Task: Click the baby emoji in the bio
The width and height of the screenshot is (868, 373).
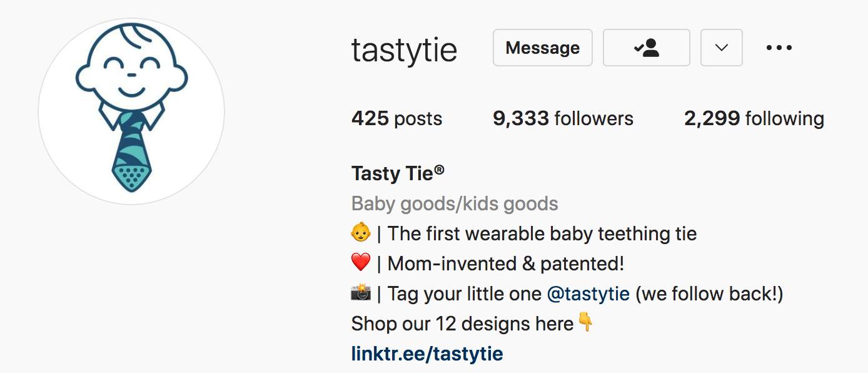Action: 361,233
